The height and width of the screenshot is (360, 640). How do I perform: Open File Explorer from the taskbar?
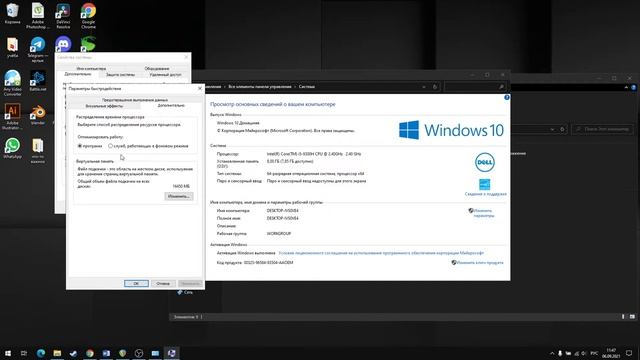click(x=57, y=353)
